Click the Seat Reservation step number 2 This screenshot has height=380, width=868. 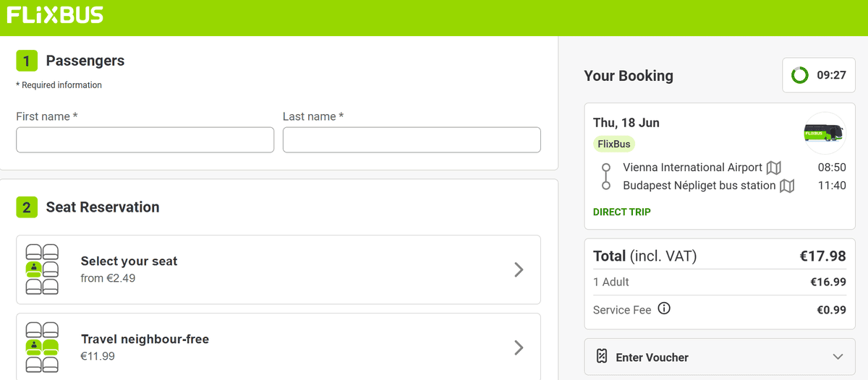tap(26, 207)
